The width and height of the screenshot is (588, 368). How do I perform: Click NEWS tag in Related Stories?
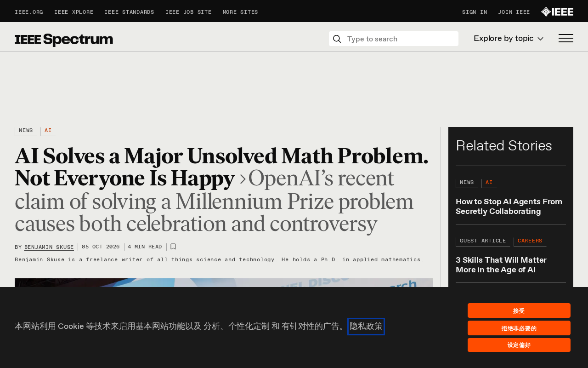pos(467,183)
